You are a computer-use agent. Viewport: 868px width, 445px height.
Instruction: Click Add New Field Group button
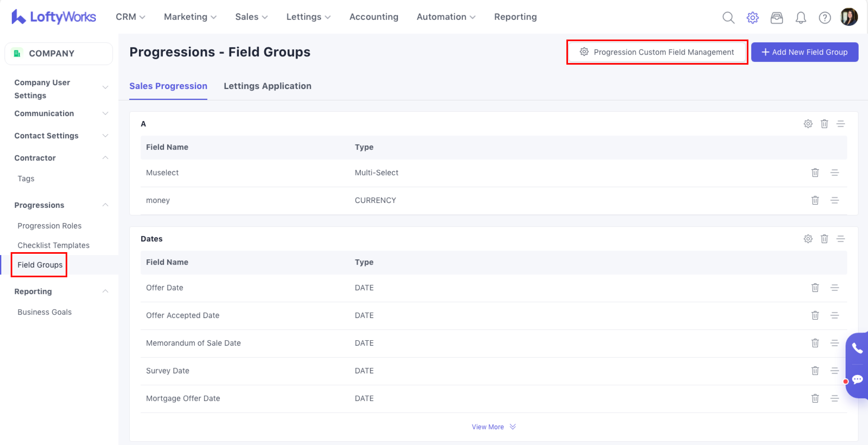(x=804, y=52)
